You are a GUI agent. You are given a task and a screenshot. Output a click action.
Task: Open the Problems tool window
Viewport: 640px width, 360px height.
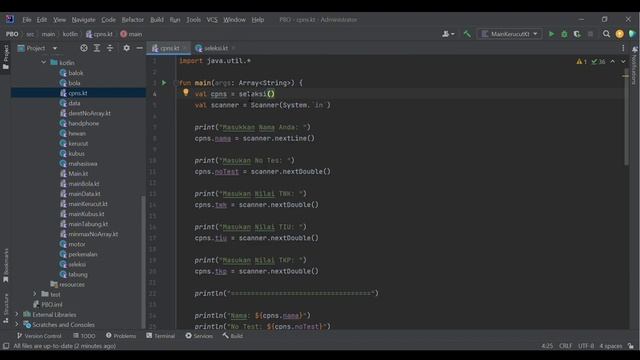[x=121, y=336]
